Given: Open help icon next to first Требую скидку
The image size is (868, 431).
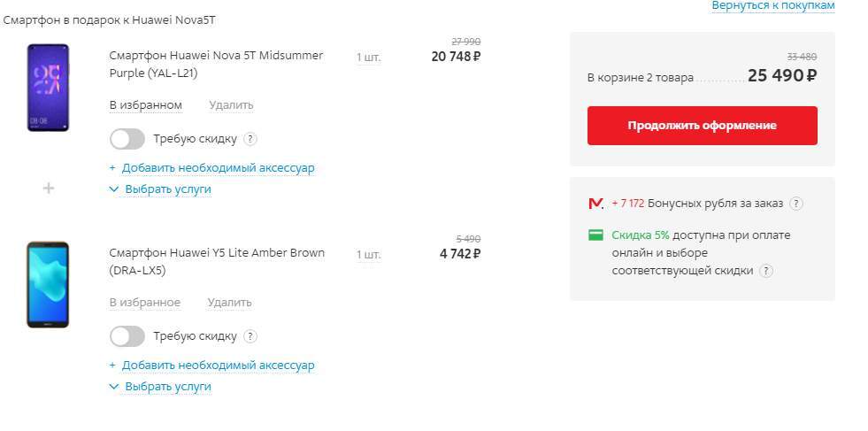Looking at the screenshot, I should [250, 139].
